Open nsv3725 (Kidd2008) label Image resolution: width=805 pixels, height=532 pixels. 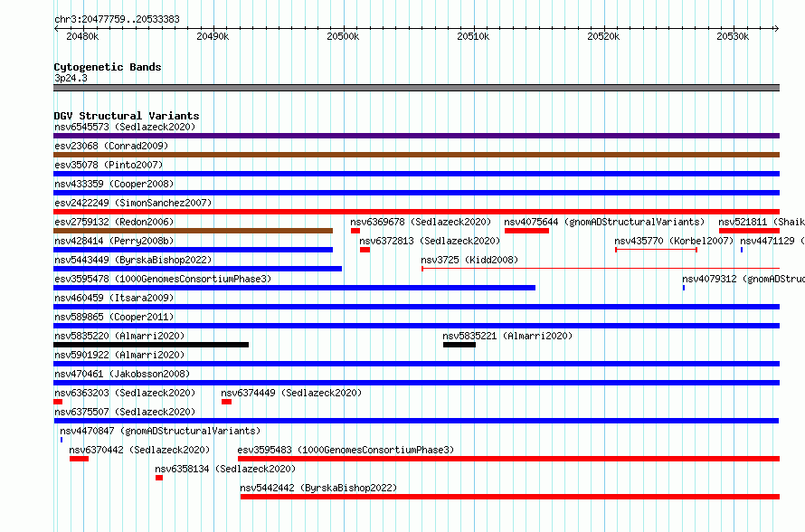469,260
